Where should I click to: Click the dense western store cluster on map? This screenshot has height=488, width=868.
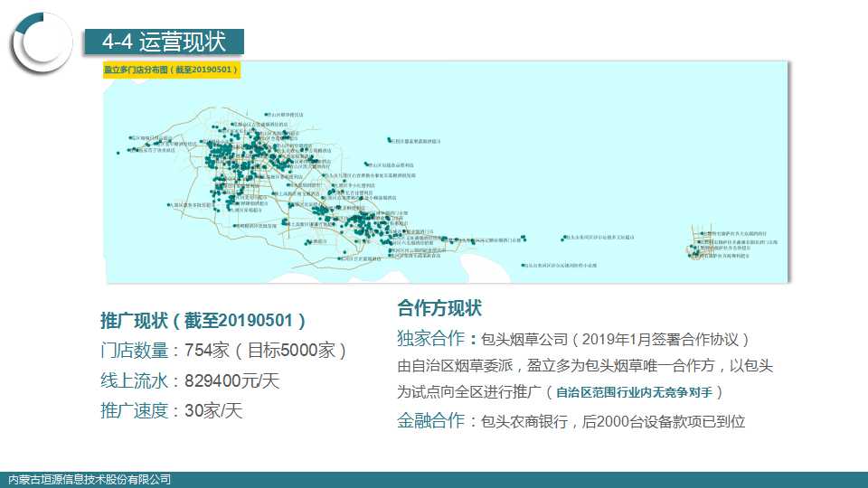pyautogui.click(x=244, y=163)
